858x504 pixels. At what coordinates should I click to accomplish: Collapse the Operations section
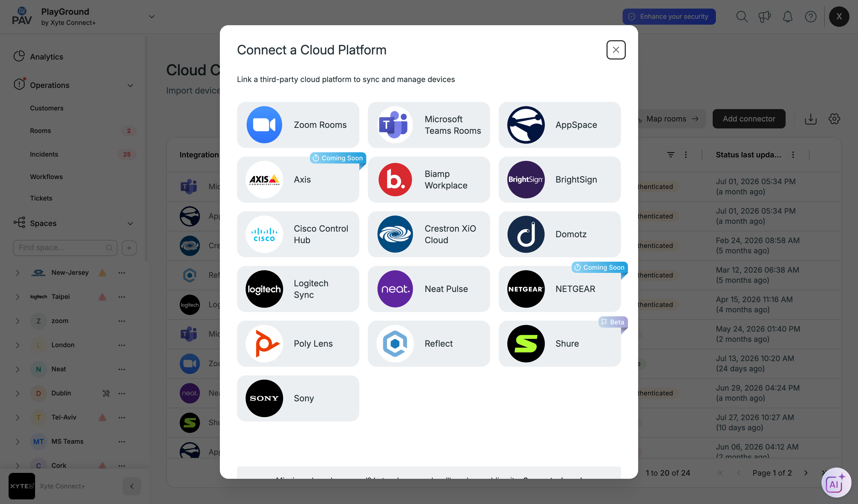click(130, 85)
